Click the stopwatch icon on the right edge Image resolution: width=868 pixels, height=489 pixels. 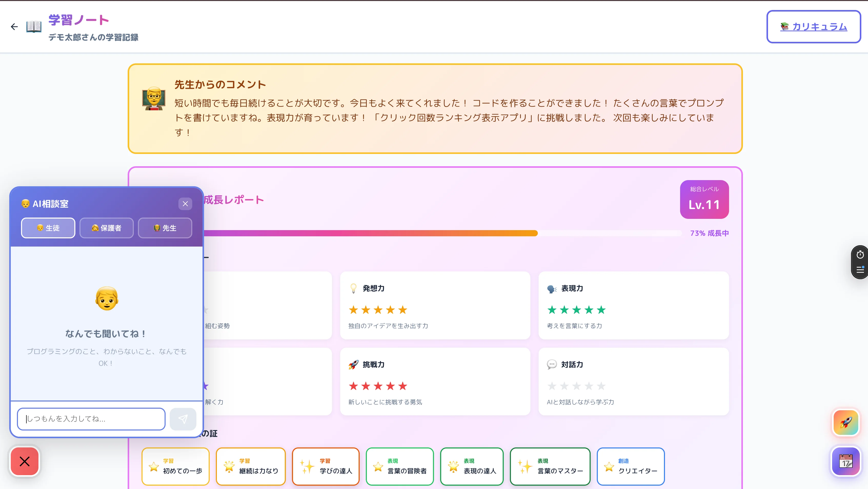[860, 255]
